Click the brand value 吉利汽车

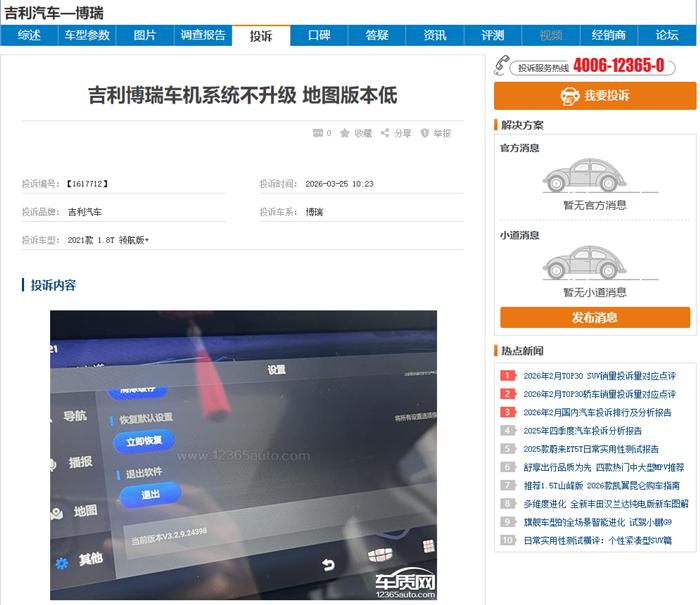click(84, 212)
